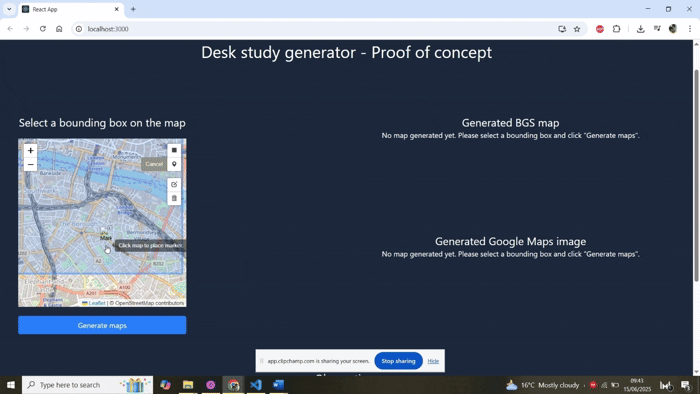Close the React App tab
700x394 pixels.
[117, 9]
